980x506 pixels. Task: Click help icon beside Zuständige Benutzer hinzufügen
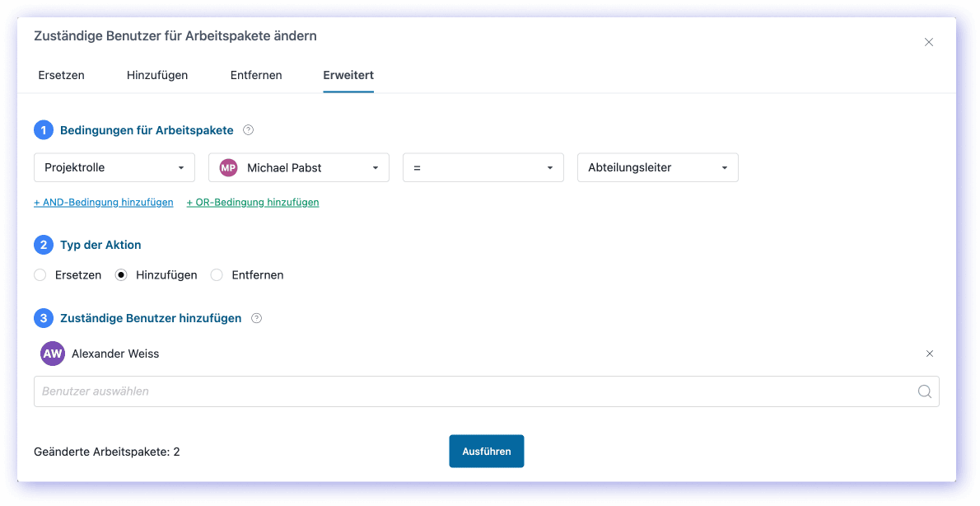[x=256, y=318]
